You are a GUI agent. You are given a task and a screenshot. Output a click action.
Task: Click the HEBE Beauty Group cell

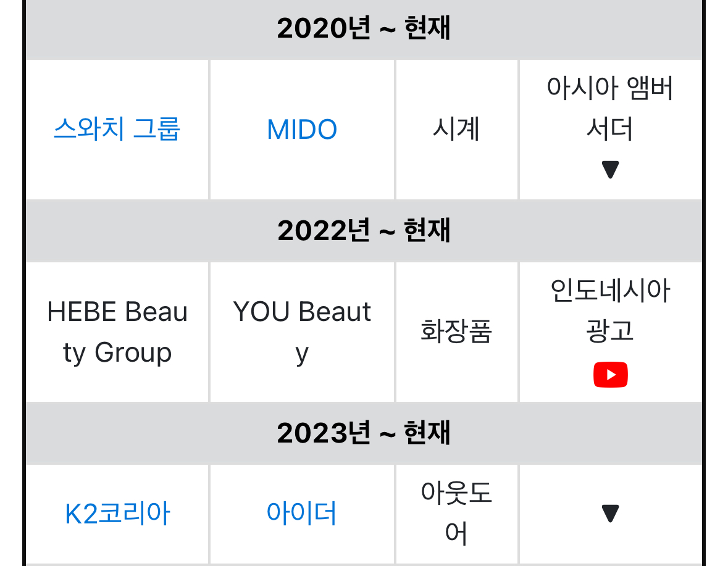coord(117,331)
